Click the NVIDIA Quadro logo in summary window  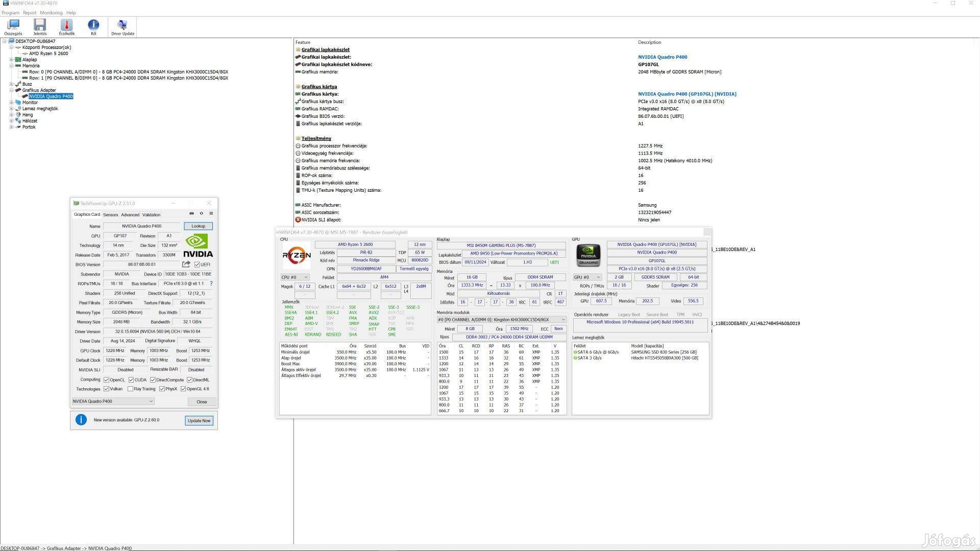pyautogui.click(x=588, y=255)
